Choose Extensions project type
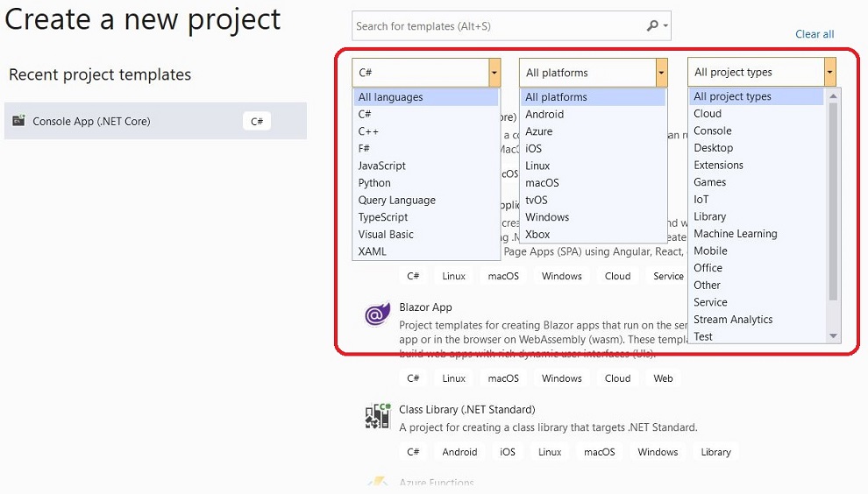Image resolution: width=868 pixels, height=494 pixels. pyautogui.click(x=757, y=165)
